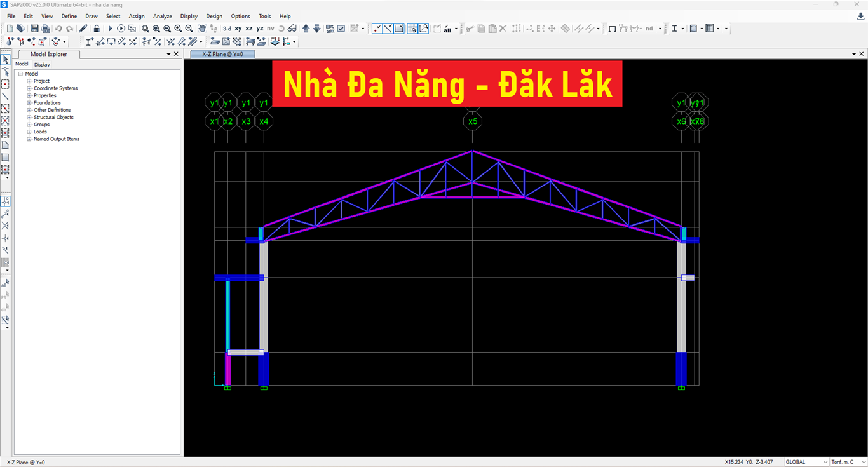Click the Move Down in List arrow
868x467 pixels.
316,29
